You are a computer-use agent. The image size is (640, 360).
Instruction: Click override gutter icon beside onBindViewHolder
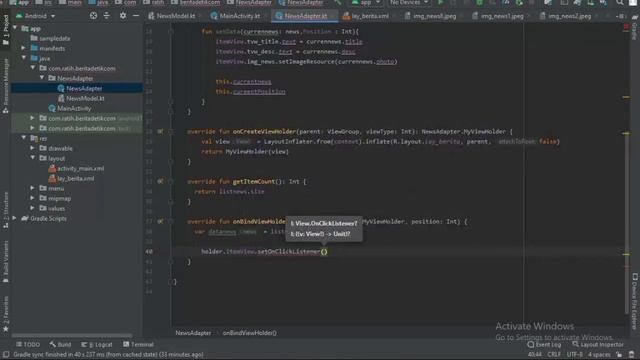(160, 222)
